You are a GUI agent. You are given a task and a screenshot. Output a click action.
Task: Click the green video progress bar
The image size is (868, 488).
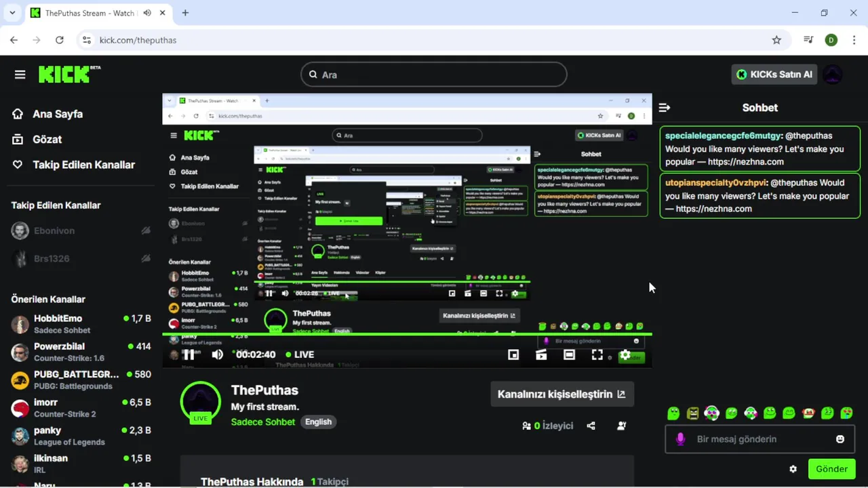(407, 333)
